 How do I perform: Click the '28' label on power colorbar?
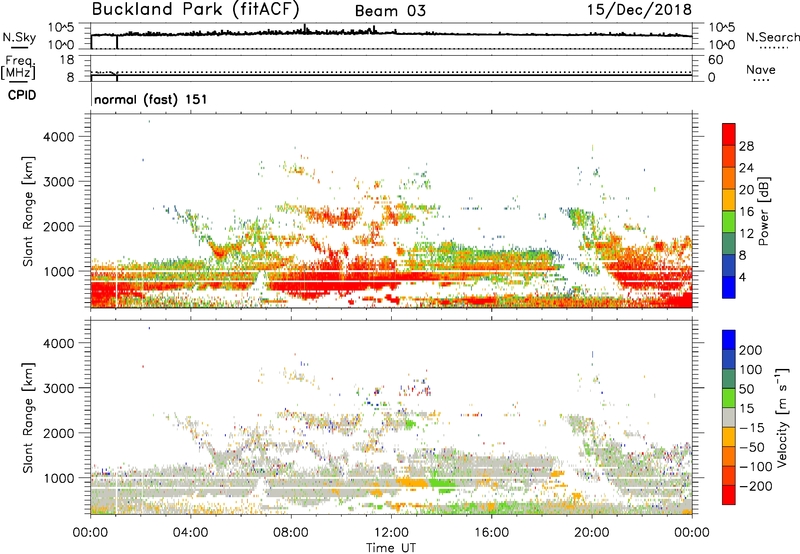[x=746, y=146]
